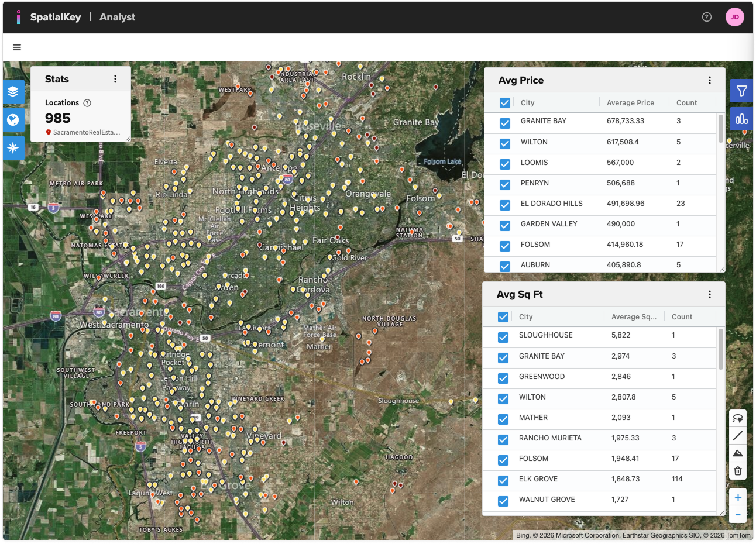756x544 pixels.
Task: Select the terrain shape tool
Action: click(738, 453)
